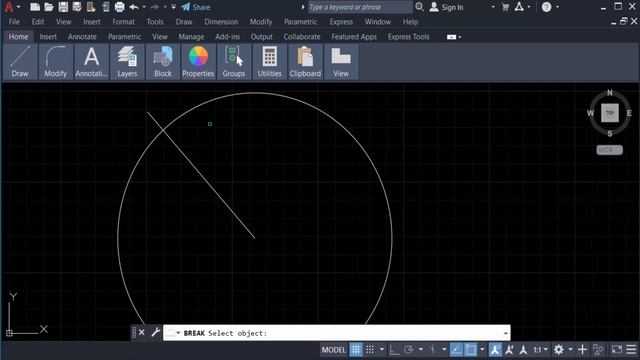Toggle object snap tracking in status bar

point(456,350)
